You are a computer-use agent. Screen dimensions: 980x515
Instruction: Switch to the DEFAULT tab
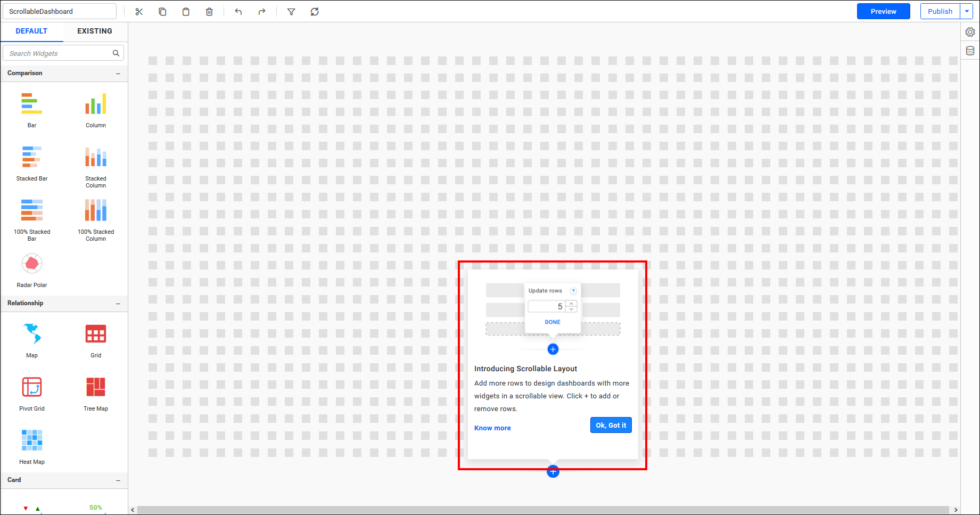click(x=31, y=31)
